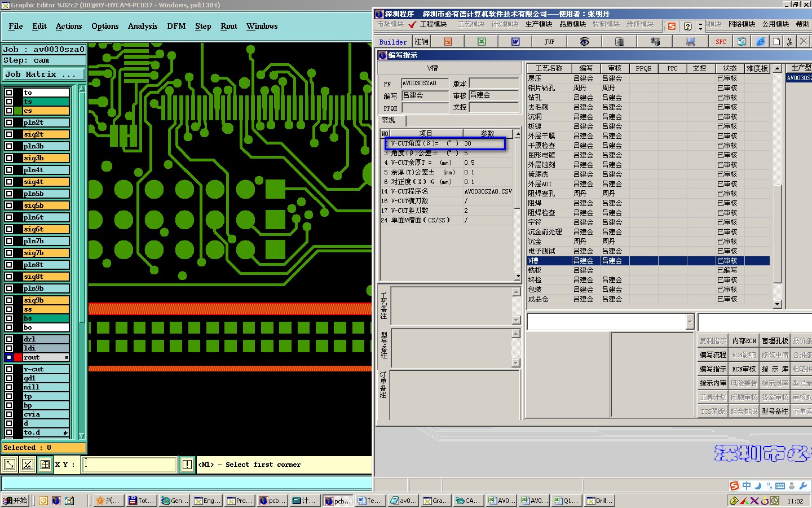This screenshot has width=812, height=508.
Task: Click parameter list scroll-down arrow
Action: click(518, 277)
